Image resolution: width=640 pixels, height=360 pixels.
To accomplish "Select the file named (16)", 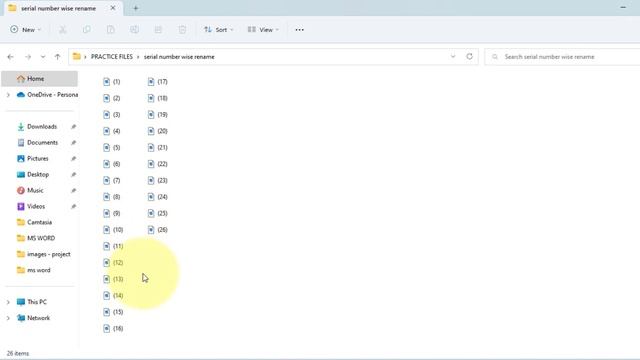I will coord(113,328).
